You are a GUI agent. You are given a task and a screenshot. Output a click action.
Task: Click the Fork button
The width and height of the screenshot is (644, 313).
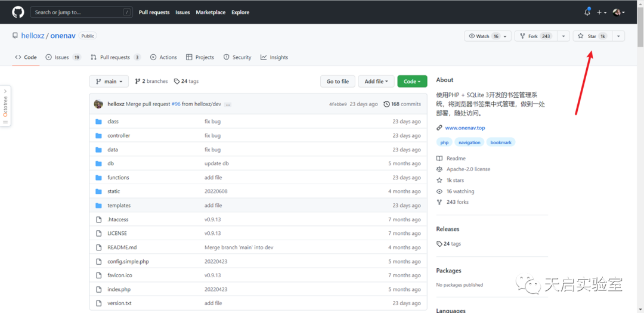point(535,36)
